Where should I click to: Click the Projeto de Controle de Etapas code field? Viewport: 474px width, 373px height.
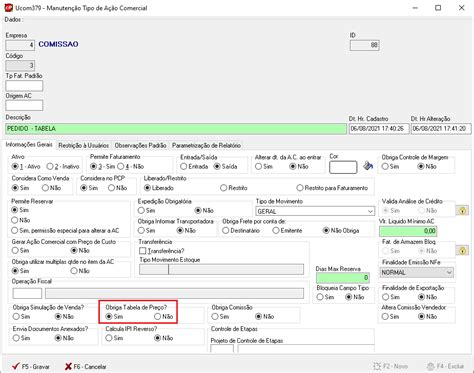[222, 349]
